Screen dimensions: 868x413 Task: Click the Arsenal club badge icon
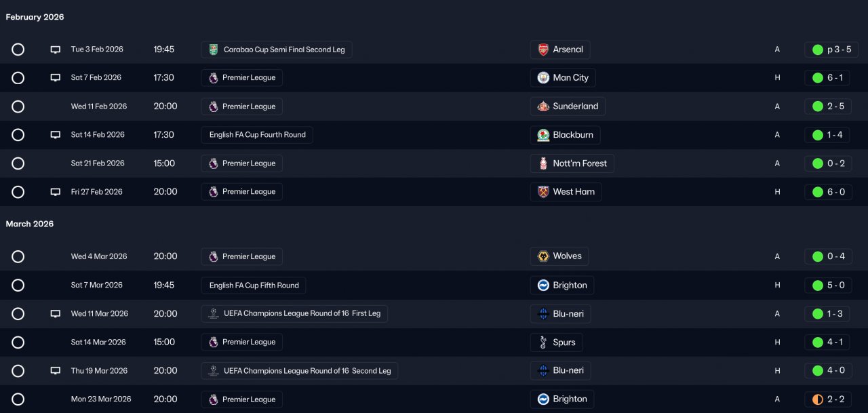pyautogui.click(x=543, y=50)
